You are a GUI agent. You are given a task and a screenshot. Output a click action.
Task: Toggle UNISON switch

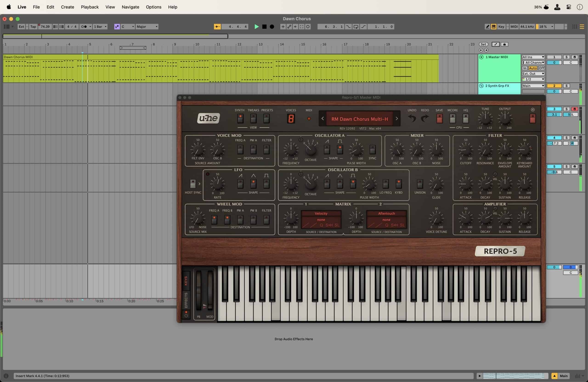pyautogui.click(x=420, y=184)
